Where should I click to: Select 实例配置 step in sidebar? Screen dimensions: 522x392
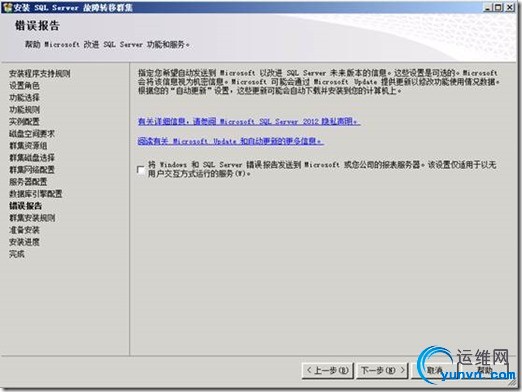[x=24, y=121]
